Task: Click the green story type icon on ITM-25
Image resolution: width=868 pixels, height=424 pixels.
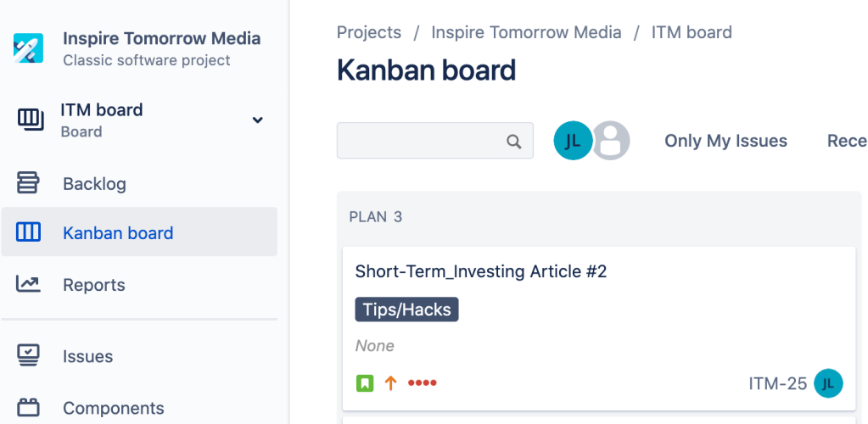Action: (x=364, y=383)
